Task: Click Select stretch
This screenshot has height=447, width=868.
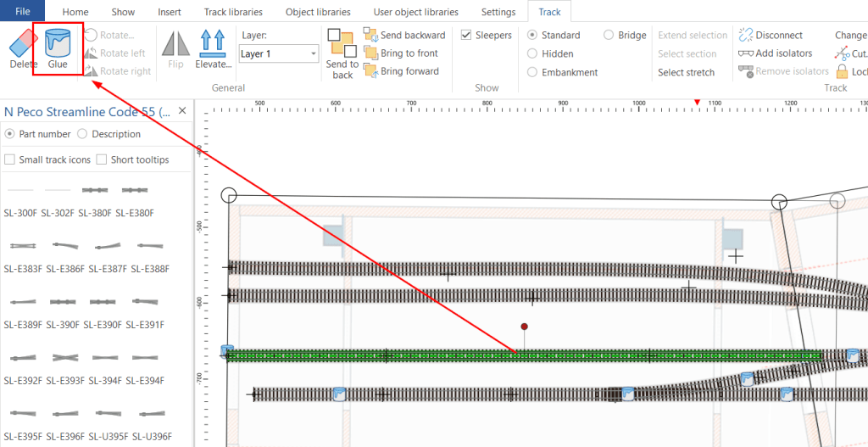Action: 686,72
